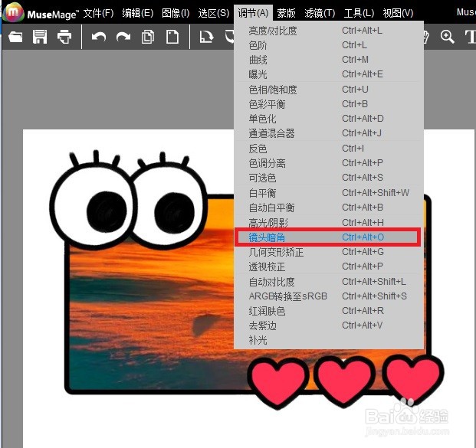The image size is (476, 448).
Task: Open the 工具(L) menu
Action: tap(359, 13)
